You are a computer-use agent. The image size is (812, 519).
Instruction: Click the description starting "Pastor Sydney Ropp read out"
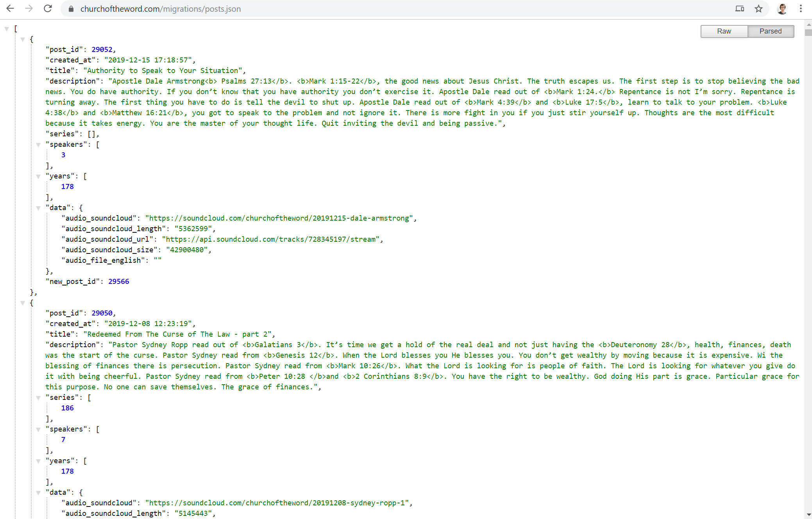(422, 366)
